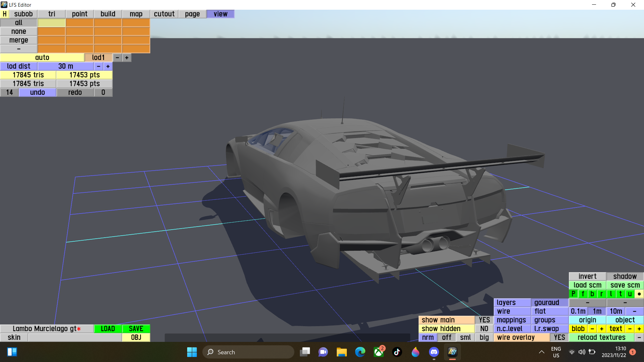Increase blob size with plus button
Viewport: 644px width, 362px height.
pyautogui.click(x=602, y=329)
